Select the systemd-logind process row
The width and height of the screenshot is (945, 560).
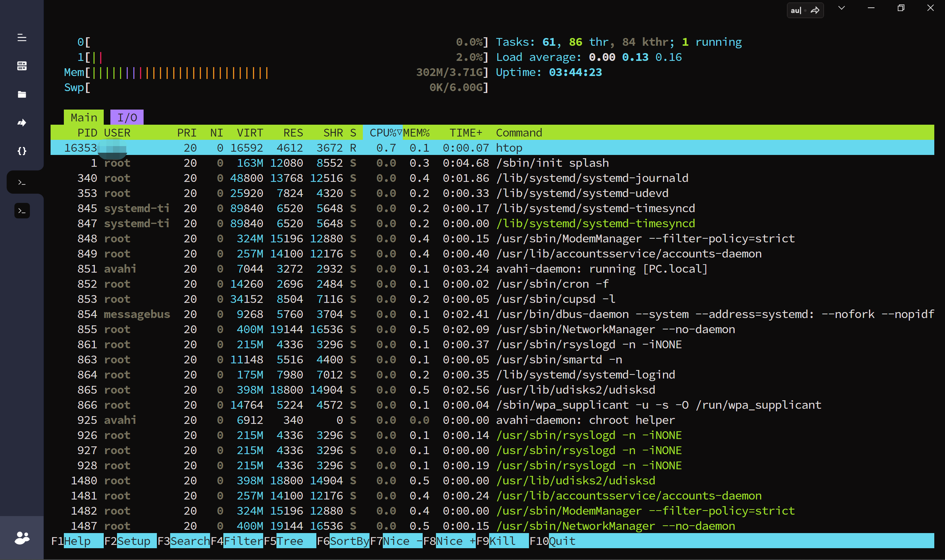492,374
